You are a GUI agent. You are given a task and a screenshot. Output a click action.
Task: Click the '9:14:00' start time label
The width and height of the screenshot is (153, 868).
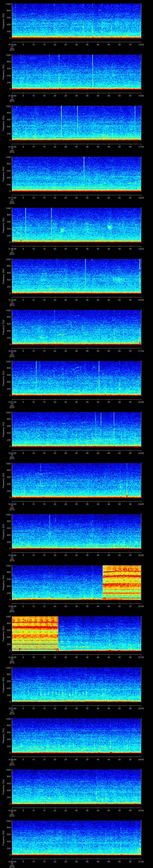(x=12, y=44)
